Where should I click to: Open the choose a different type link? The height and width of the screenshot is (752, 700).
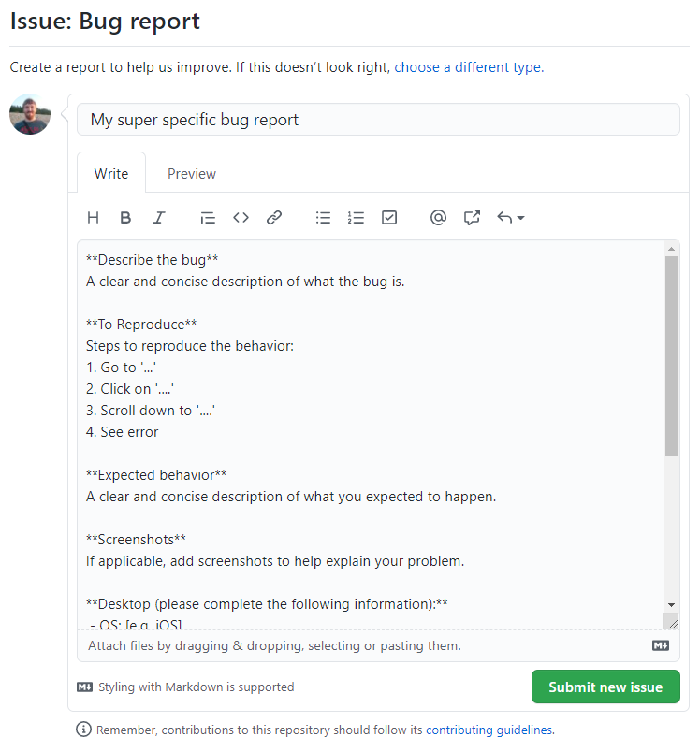(x=469, y=67)
